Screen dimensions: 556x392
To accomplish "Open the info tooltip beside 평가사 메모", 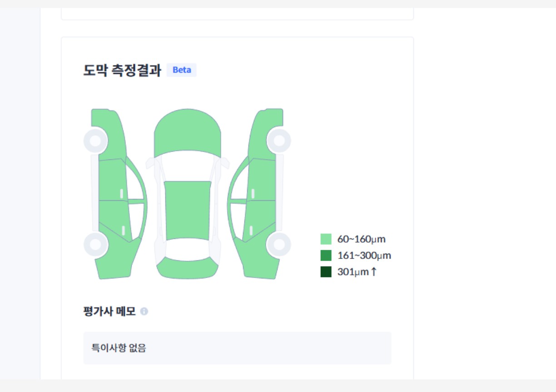I will [x=144, y=312].
